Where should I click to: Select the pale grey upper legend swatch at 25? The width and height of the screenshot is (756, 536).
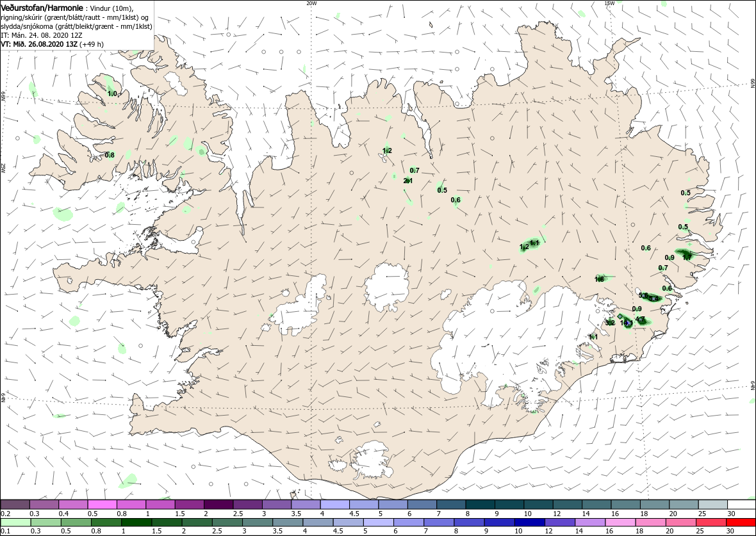(712, 505)
